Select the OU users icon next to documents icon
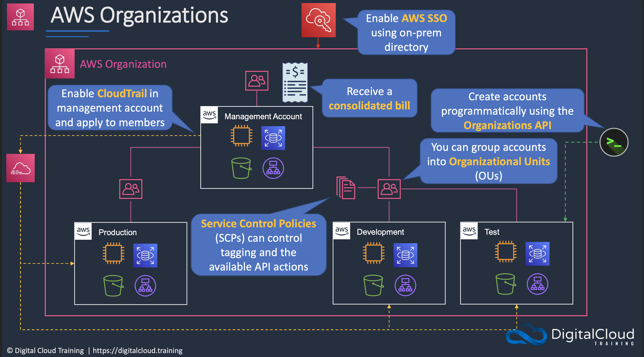 coord(389,189)
